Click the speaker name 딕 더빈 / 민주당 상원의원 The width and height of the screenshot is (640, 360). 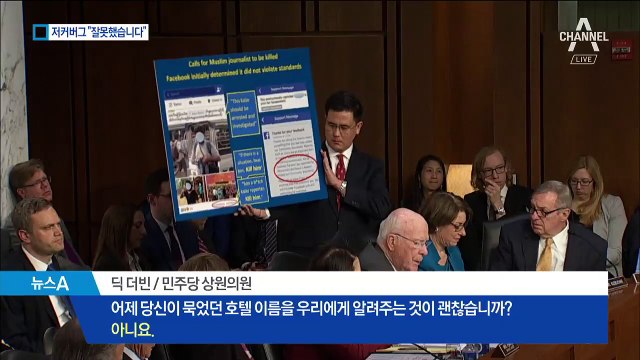pyautogui.click(x=181, y=283)
